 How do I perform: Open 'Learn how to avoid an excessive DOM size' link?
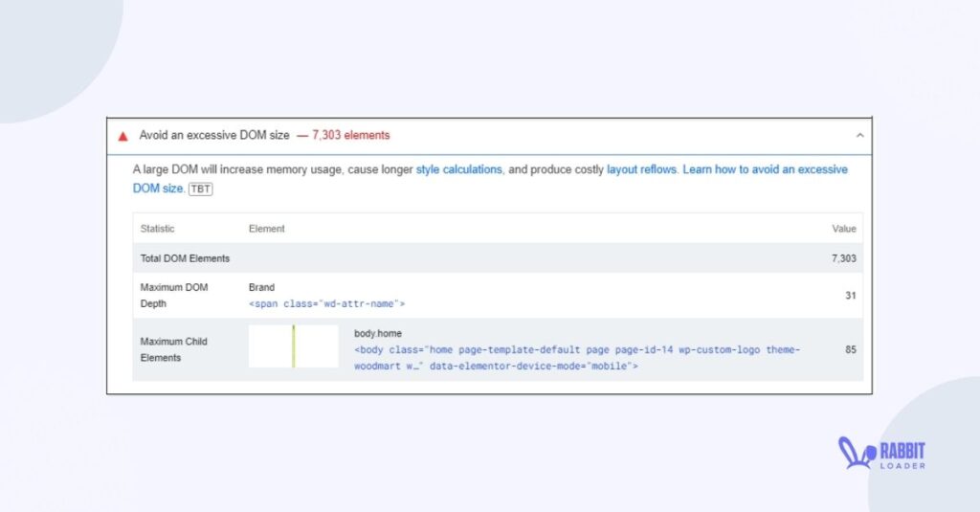coord(490,179)
